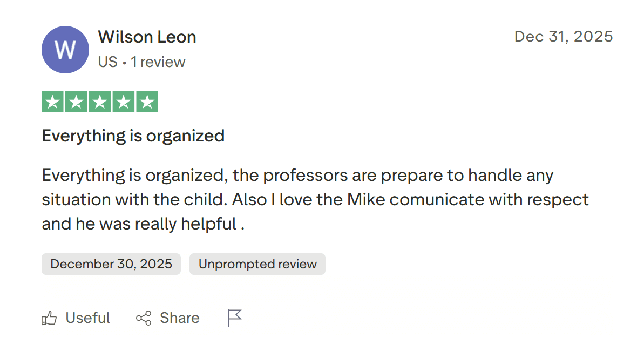The image size is (644, 351).
Task: Open the reviewer's "W" avatar
Action: (65, 50)
